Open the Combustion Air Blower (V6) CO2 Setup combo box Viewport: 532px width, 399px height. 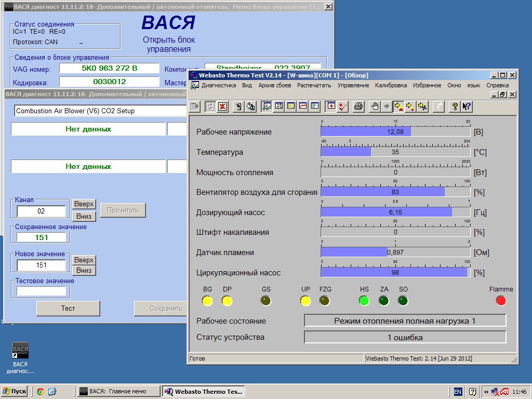tap(100, 111)
